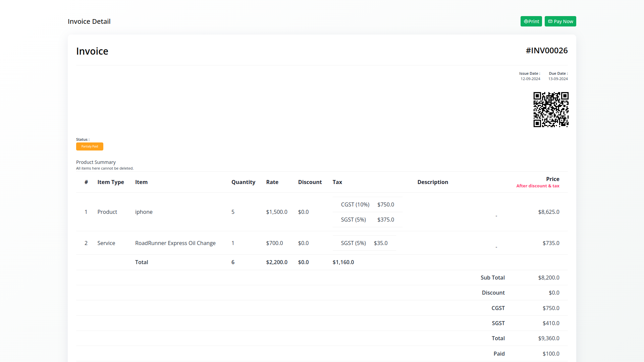Click the Total value $9,360.0
Viewport: 644px width, 362px height.
(549, 338)
